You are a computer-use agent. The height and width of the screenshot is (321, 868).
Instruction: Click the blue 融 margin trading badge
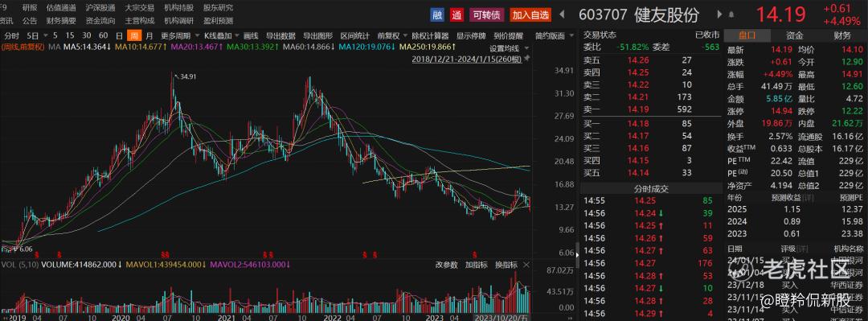pyautogui.click(x=437, y=15)
